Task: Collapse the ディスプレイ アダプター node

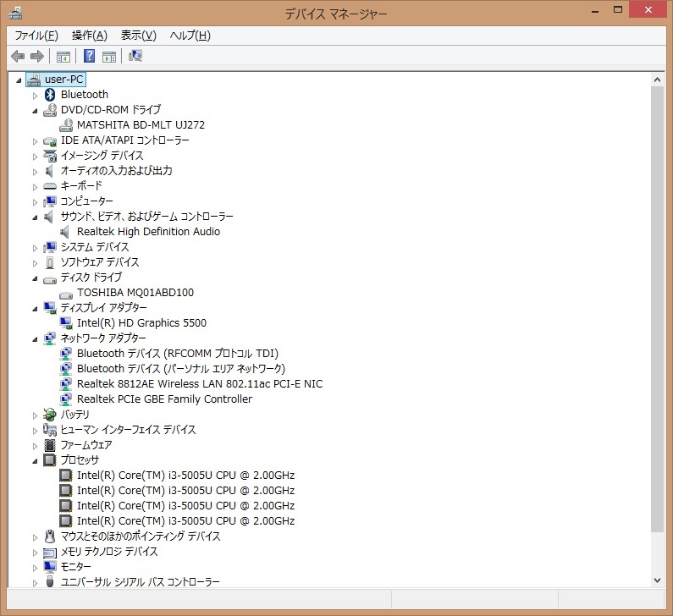Action: pos(36,309)
